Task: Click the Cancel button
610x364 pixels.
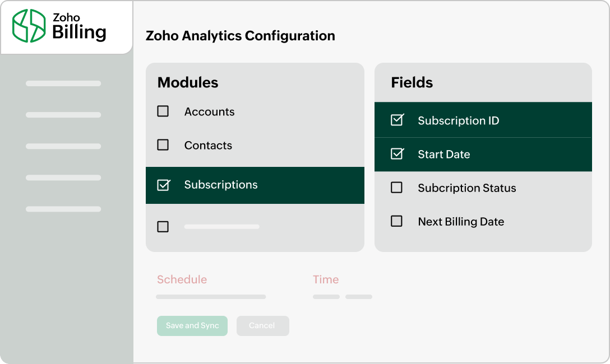Action: tap(262, 326)
